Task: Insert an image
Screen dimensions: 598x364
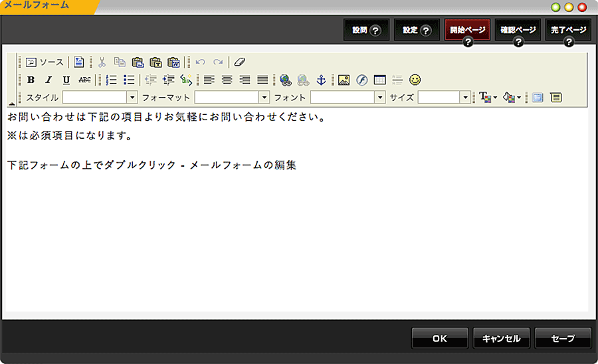Action: pyautogui.click(x=344, y=80)
